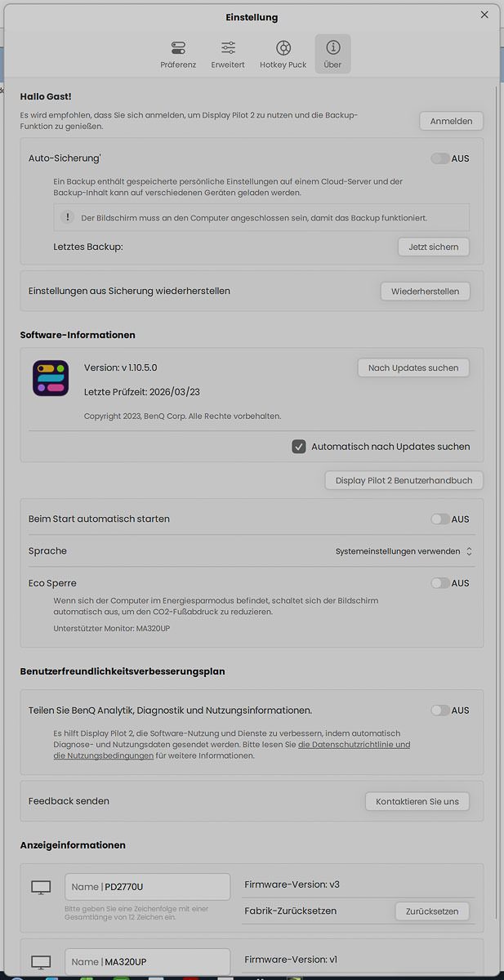Turn on the Eco Sperre switch
Image resolution: width=504 pixels, height=980 pixels.
(440, 583)
